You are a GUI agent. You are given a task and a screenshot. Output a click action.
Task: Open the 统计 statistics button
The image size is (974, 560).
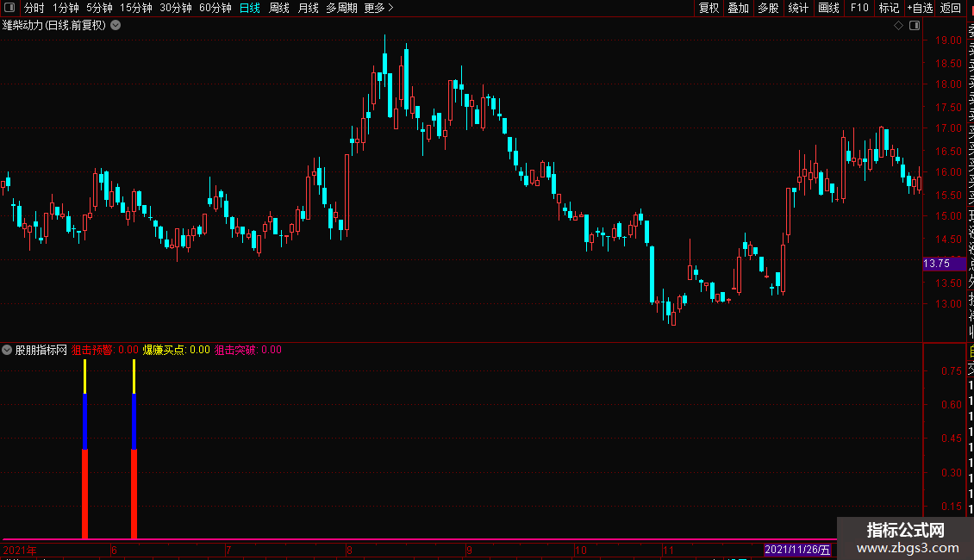click(798, 8)
